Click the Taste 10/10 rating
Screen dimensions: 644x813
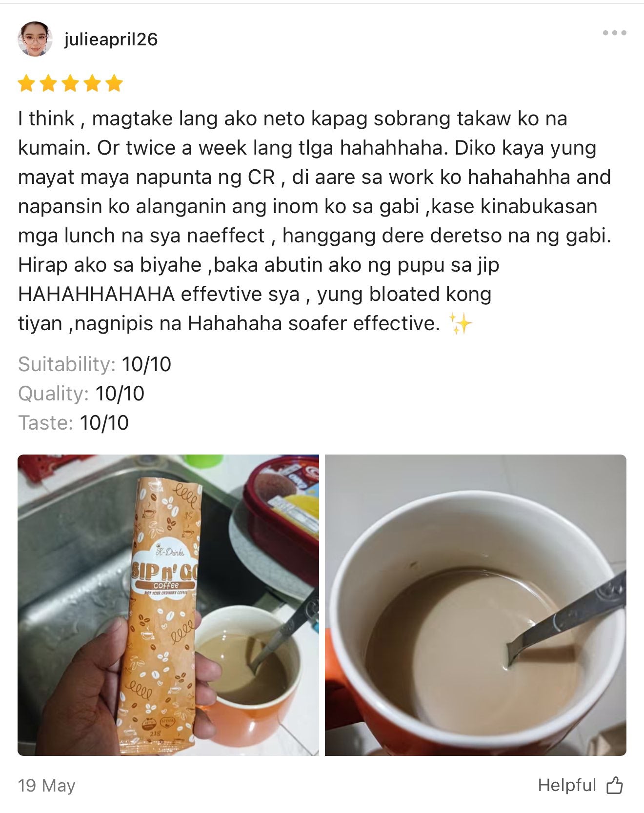tap(73, 423)
